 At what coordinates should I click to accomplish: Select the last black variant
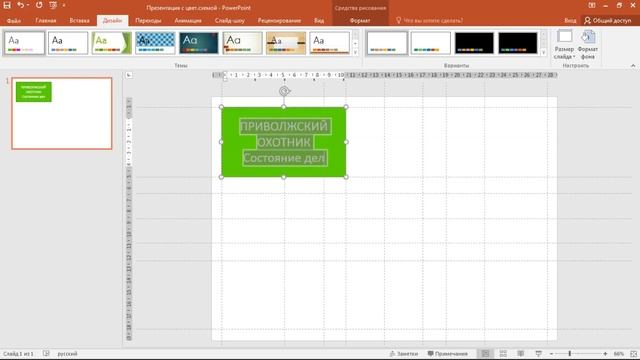coord(518,43)
